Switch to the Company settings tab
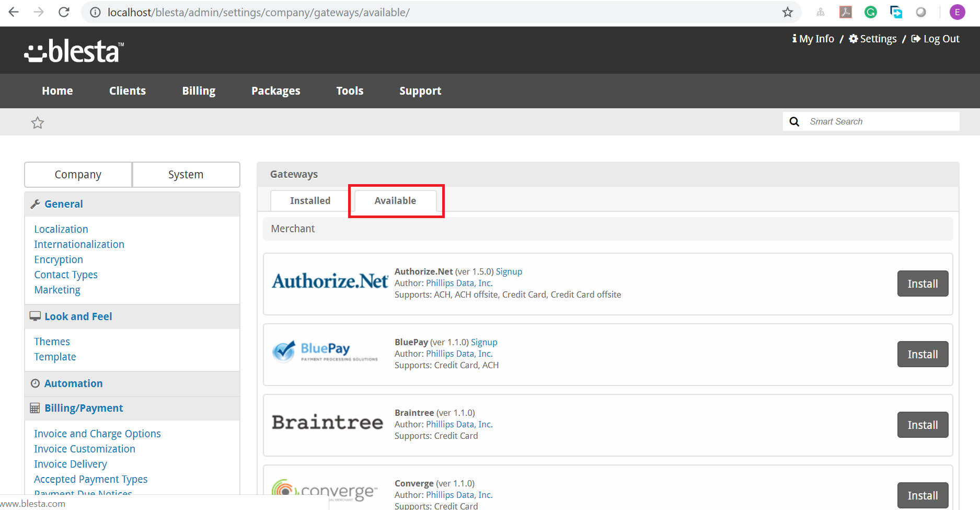Image resolution: width=980 pixels, height=510 pixels. (x=78, y=175)
